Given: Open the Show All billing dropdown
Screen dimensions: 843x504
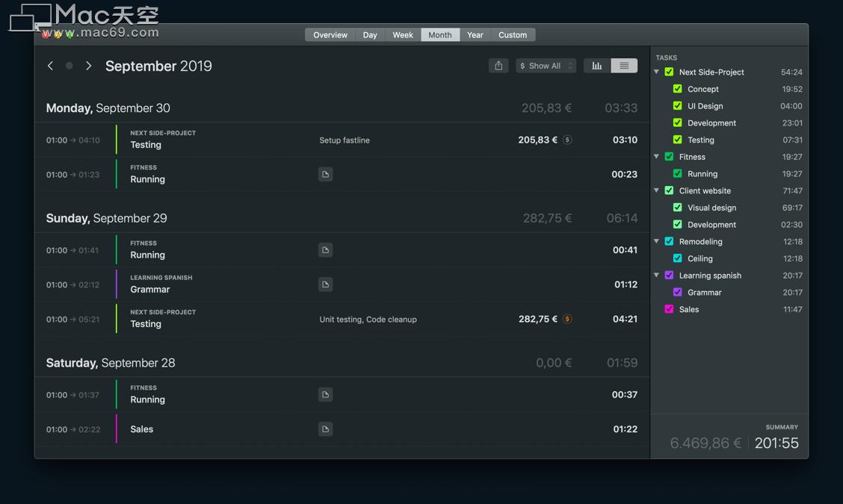Looking at the screenshot, I should click(546, 66).
